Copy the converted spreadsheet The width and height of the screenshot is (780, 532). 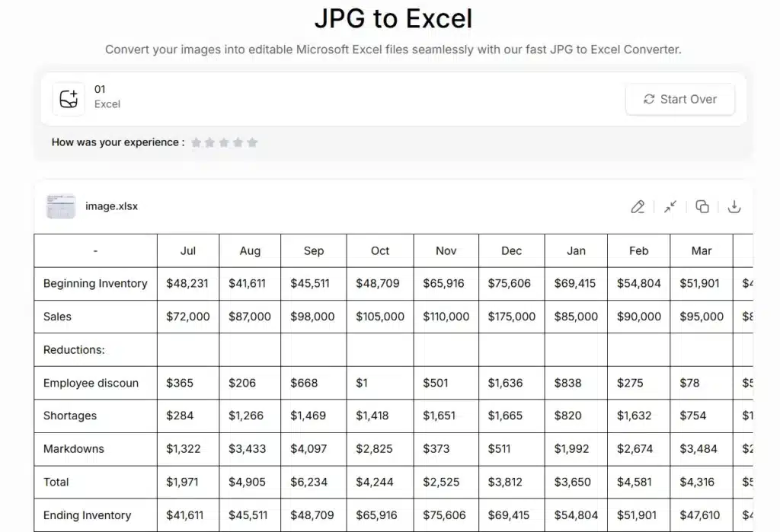pyautogui.click(x=702, y=206)
